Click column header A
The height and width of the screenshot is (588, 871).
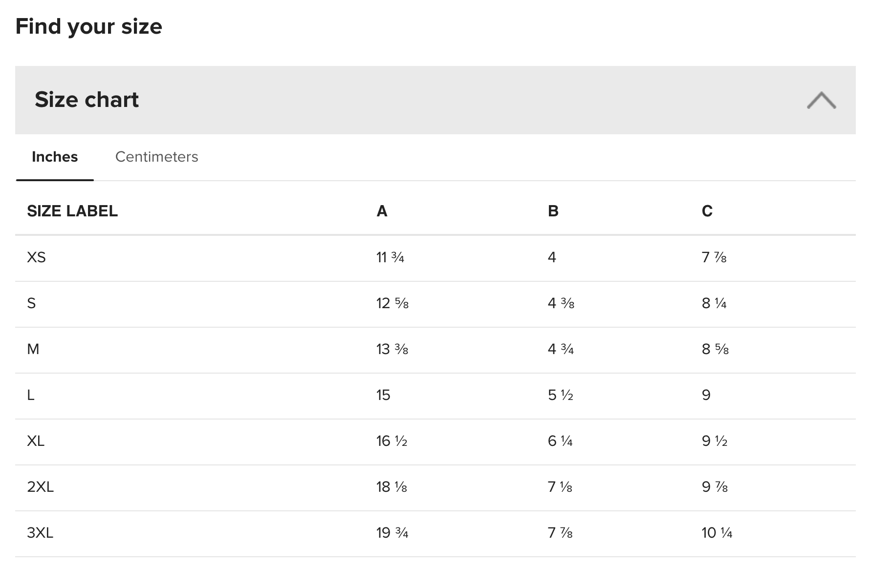pyautogui.click(x=382, y=211)
